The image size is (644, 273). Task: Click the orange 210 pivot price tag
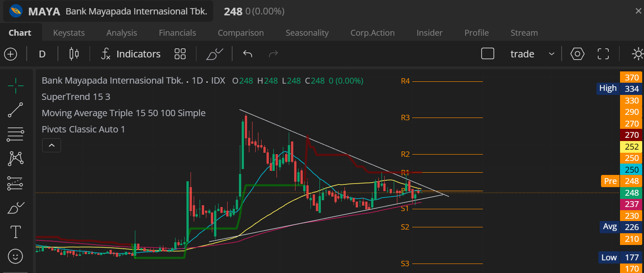coord(631,239)
